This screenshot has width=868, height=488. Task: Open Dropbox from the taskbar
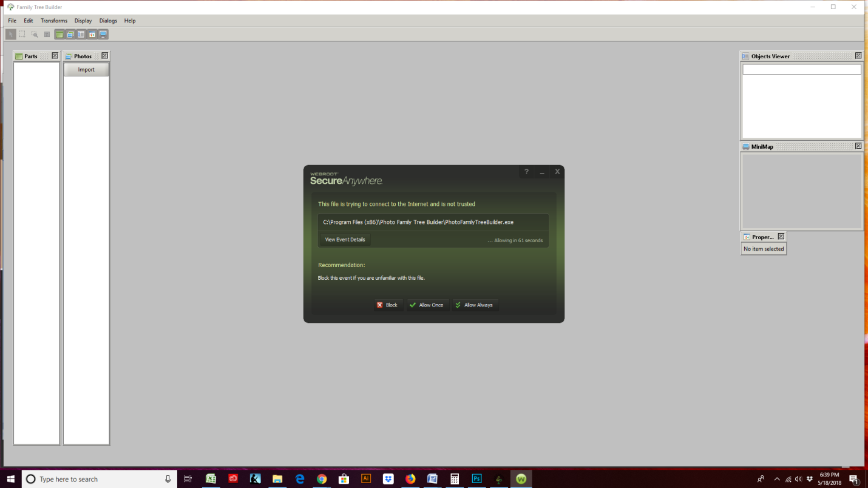point(388,479)
